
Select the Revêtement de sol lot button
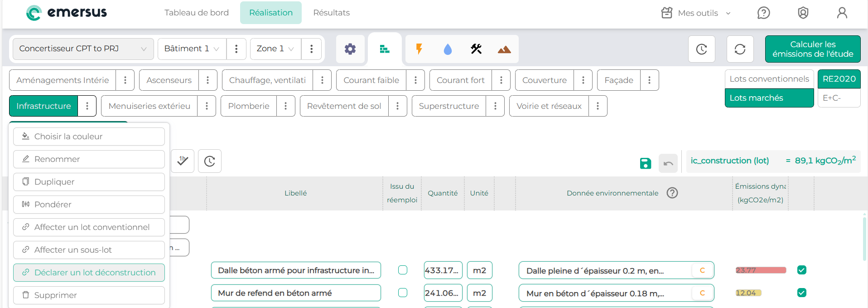[x=344, y=106]
